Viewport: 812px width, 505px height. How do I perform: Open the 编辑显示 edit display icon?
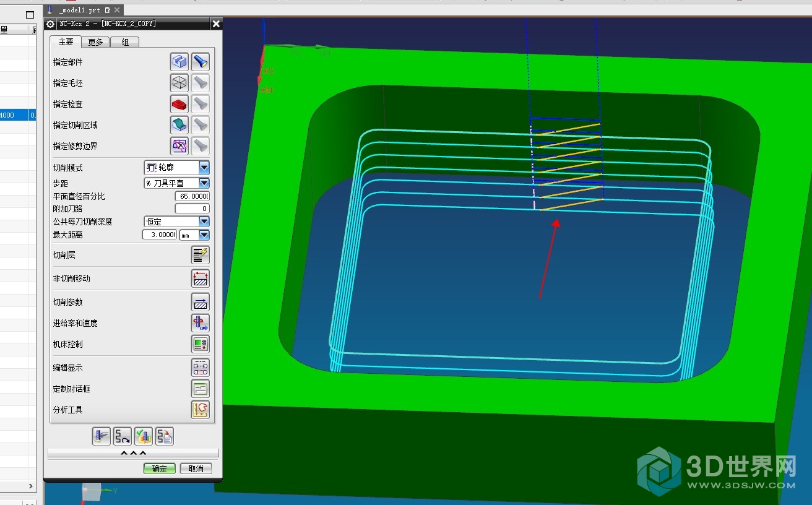[200, 368]
